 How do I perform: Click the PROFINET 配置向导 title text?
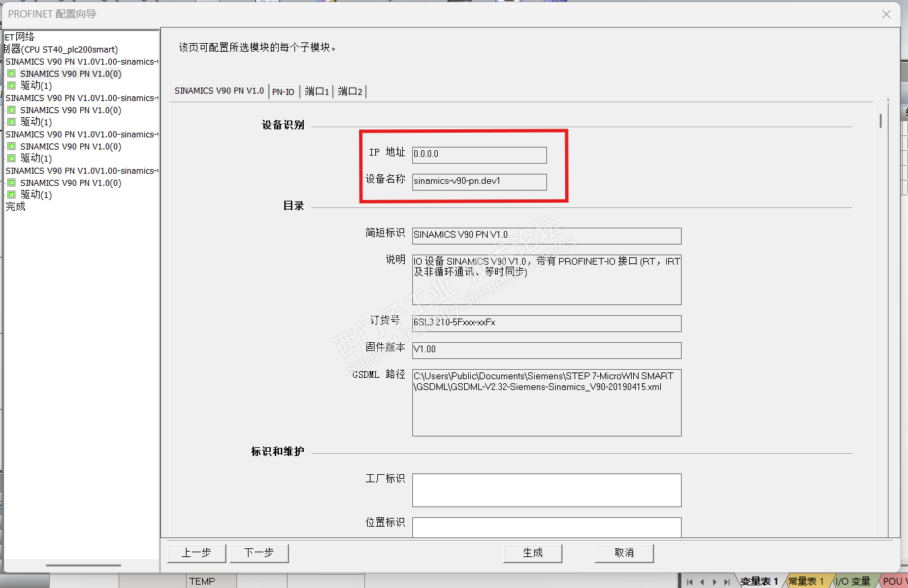point(53,13)
